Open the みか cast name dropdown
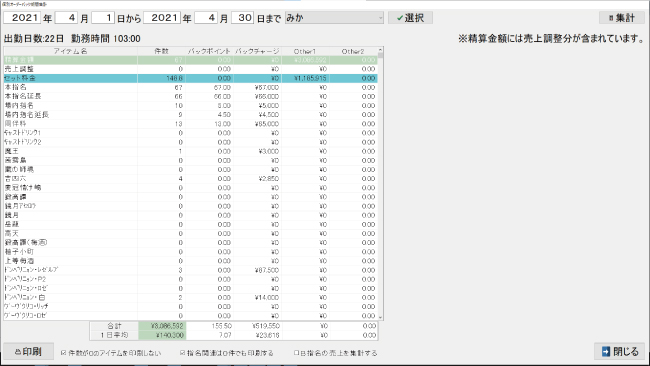Screen dimensions: 650x366 [334, 18]
